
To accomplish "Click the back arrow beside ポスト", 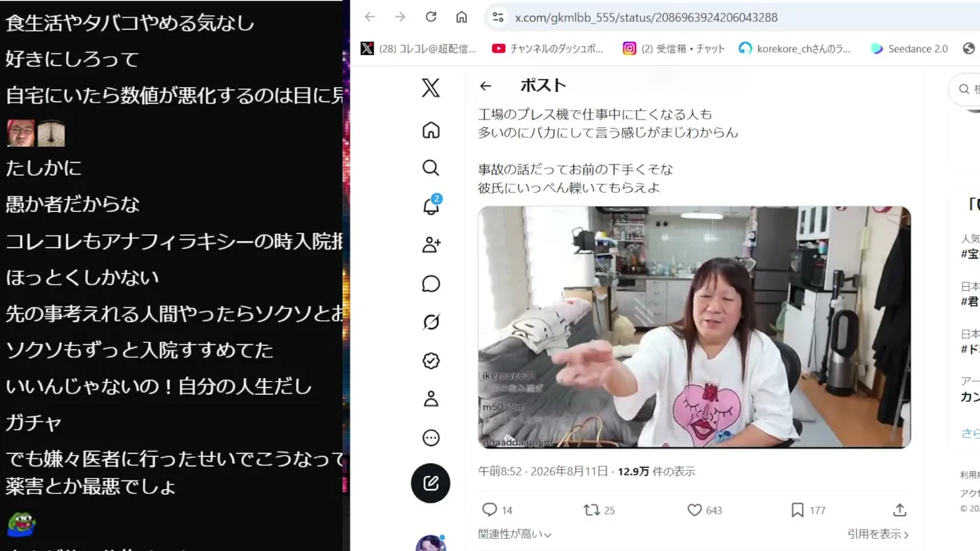I will coord(485,86).
